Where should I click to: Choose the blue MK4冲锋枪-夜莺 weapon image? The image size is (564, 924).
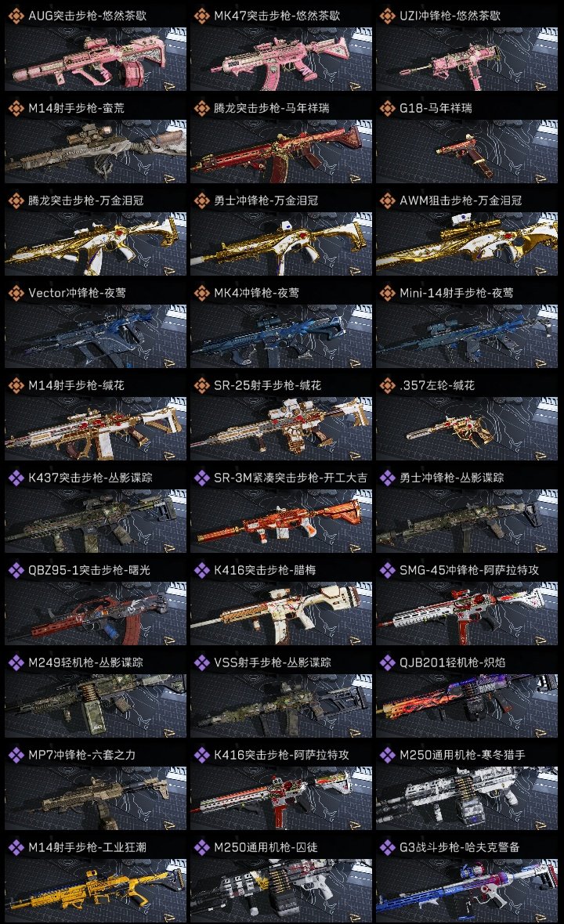[281, 337]
